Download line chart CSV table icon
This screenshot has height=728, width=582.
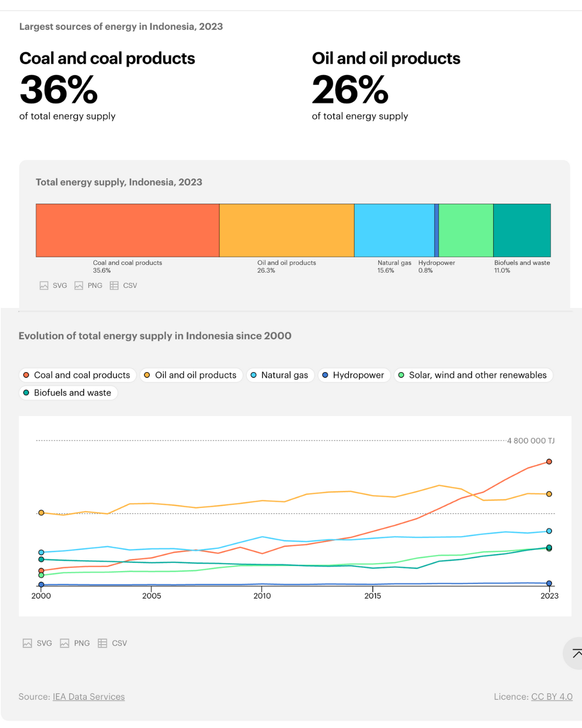click(102, 643)
